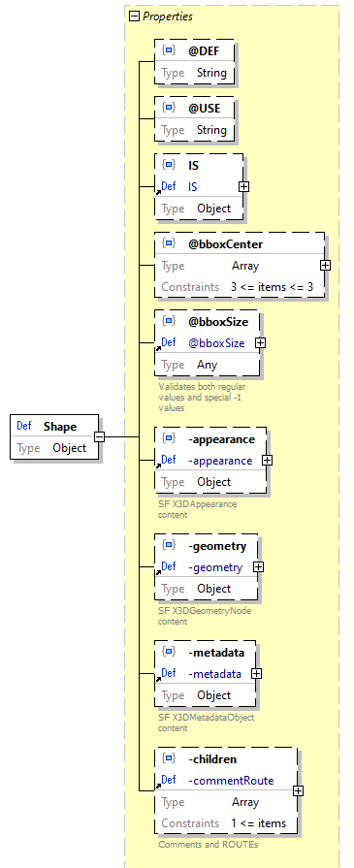Follow the -commentRoute definition reference link
The height and width of the screenshot is (868, 354).
point(231,781)
